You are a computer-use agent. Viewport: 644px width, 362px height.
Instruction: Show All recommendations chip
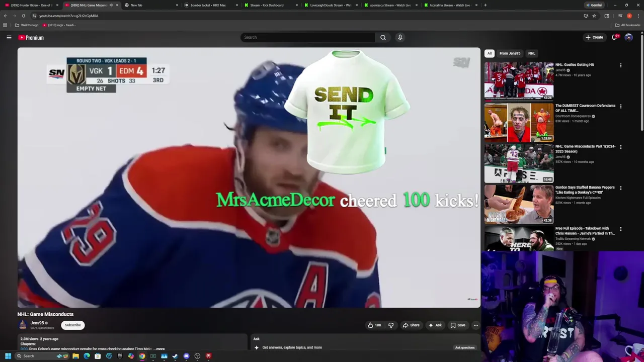tap(489, 53)
